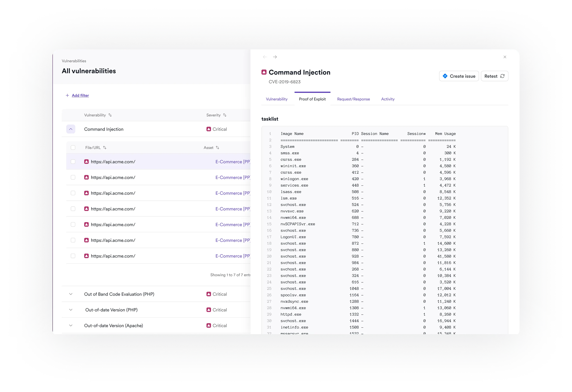Click the back arrow in detail panel
The height and width of the screenshot is (392, 572).
(x=265, y=57)
